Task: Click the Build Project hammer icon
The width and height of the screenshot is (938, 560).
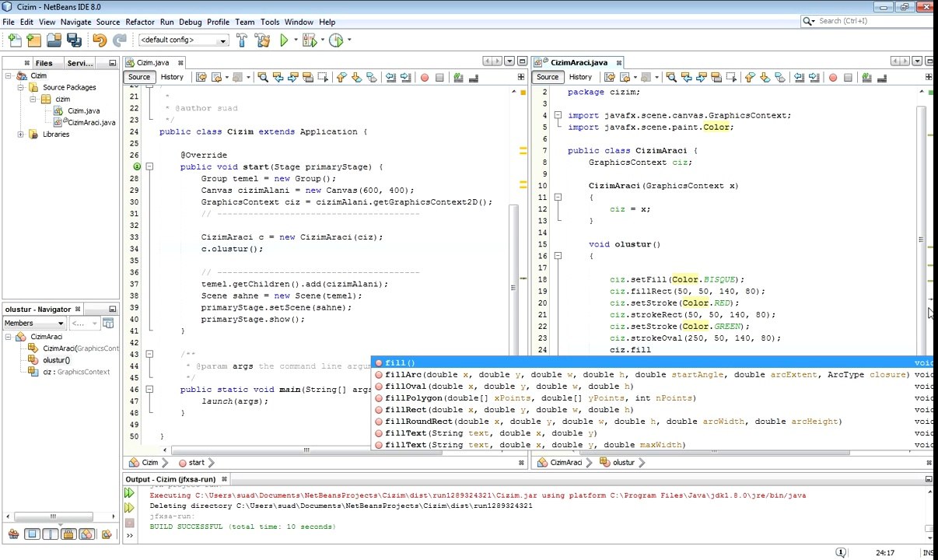Action: pyautogui.click(x=241, y=40)
